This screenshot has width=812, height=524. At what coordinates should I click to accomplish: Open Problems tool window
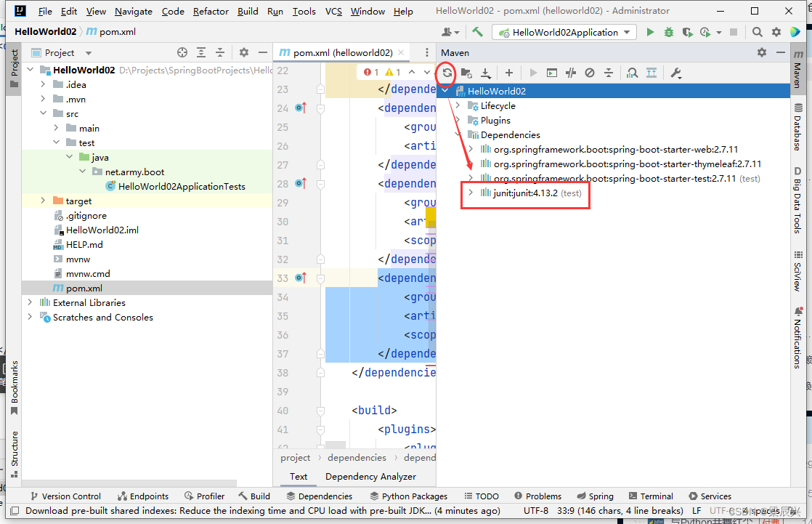(x=537, y=496)
